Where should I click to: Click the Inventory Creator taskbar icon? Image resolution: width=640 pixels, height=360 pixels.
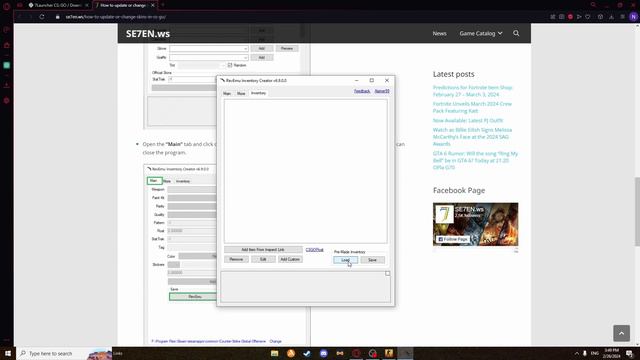coord(405,353)
